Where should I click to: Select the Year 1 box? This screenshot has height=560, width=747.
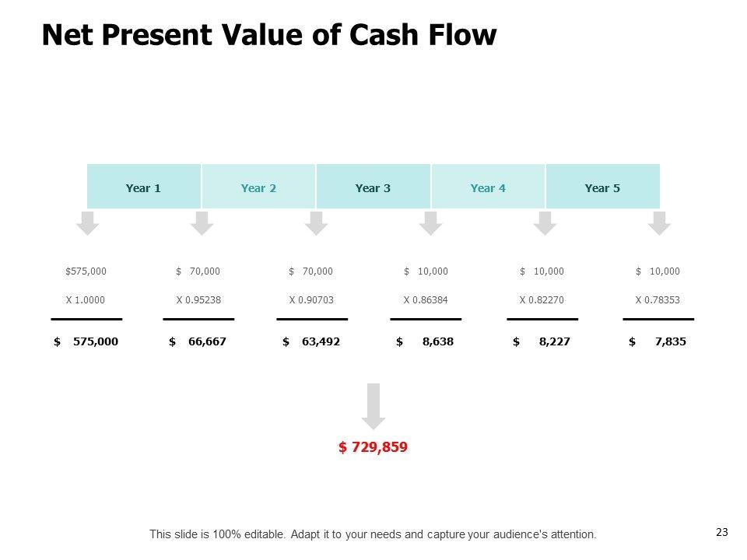(144, 187)
